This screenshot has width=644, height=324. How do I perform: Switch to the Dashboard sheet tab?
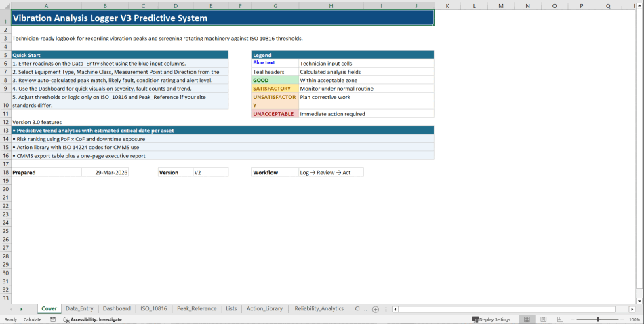117,308
